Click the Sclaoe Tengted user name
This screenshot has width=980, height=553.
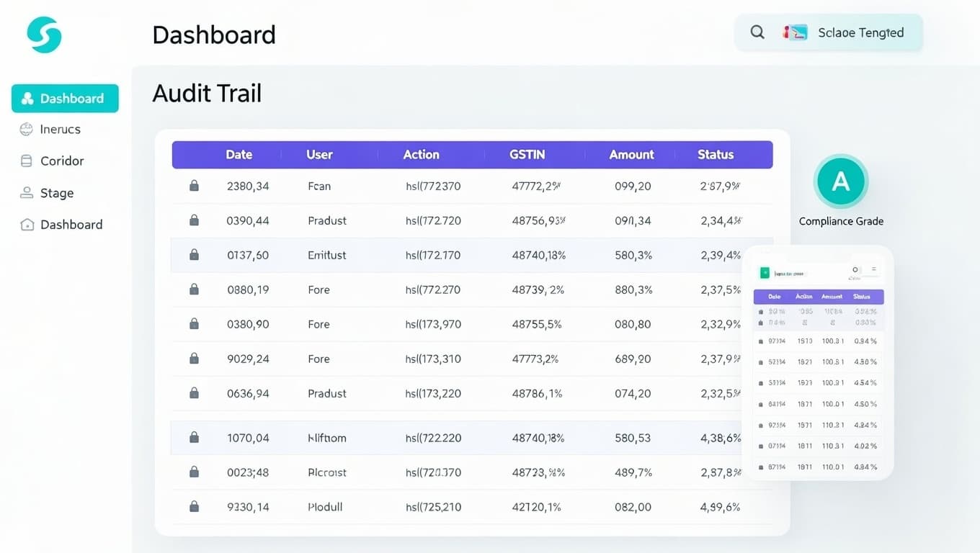tap(860, 32)
